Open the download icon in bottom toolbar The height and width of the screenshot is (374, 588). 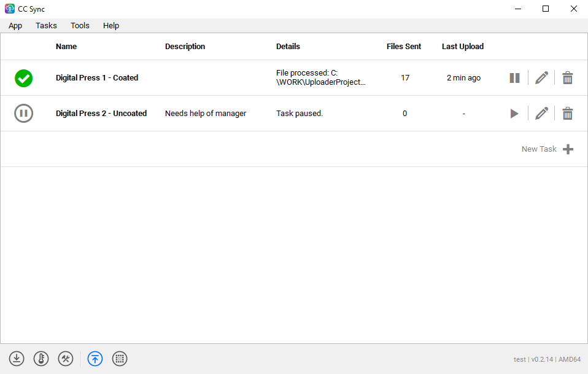pyautogui.click(x=17, y=359)
